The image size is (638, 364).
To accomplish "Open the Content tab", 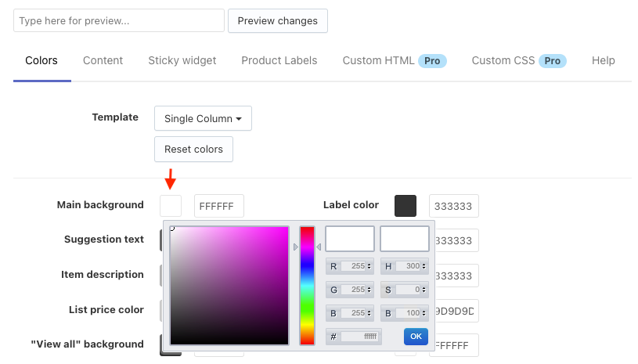I will pyautogui.click(x=103, y=60).
